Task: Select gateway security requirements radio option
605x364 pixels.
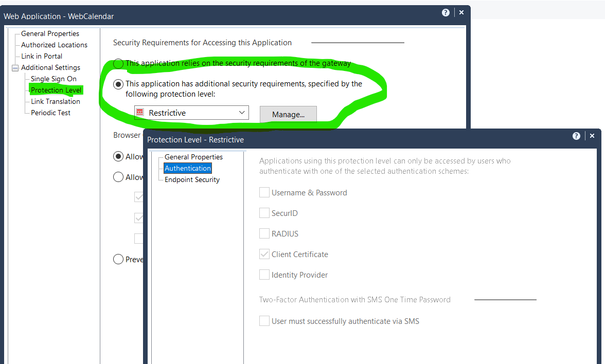Action: (118, 64)
